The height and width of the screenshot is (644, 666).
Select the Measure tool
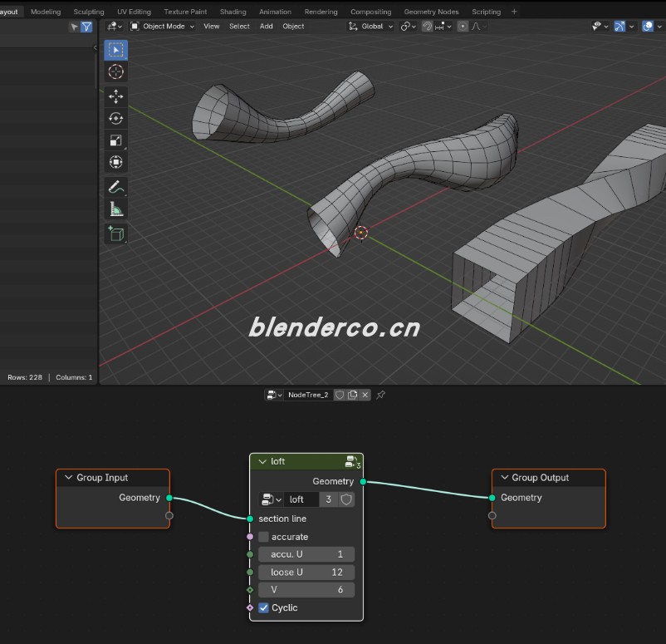coord(115,209)
